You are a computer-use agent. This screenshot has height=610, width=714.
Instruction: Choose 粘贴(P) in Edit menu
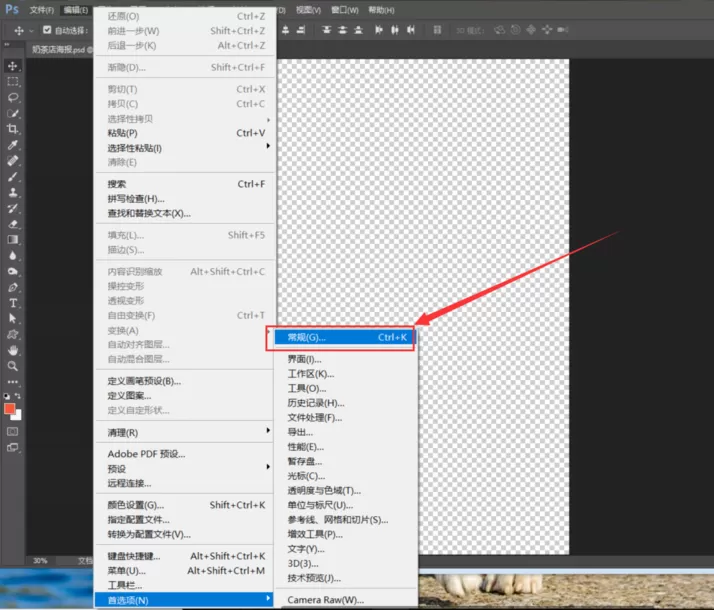click(x=184, y=133)
